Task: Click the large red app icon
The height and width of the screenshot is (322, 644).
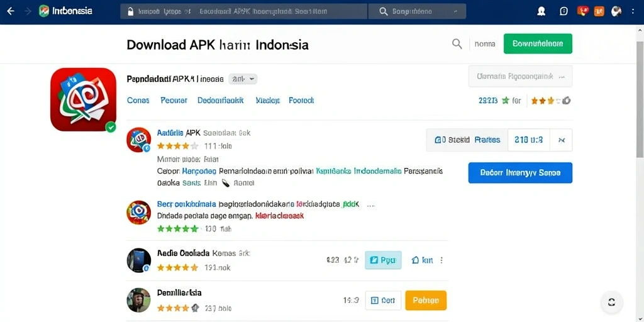Action: (x=84, y=99)
